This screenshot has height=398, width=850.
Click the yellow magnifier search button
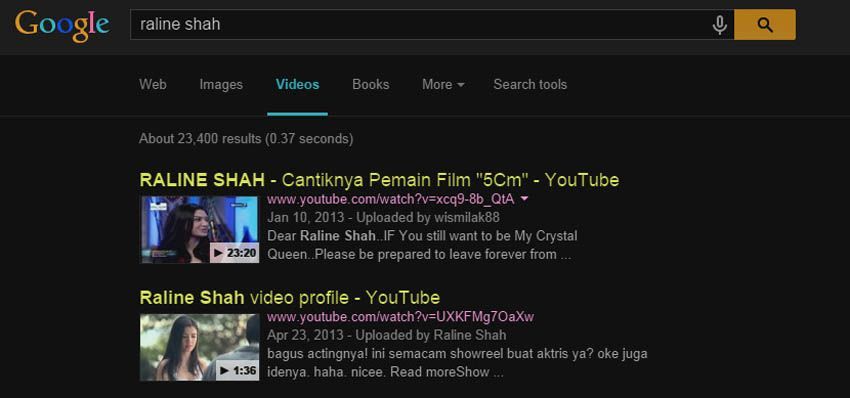(x=765, y=24)
